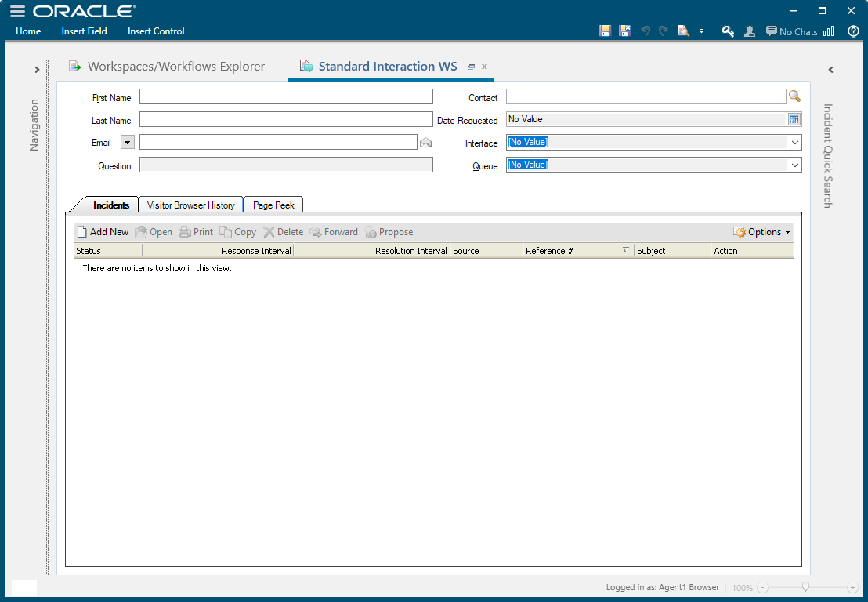This screenshot has height=602, width=868.
Task: Click the Open incident button
Action: point(154,232)
